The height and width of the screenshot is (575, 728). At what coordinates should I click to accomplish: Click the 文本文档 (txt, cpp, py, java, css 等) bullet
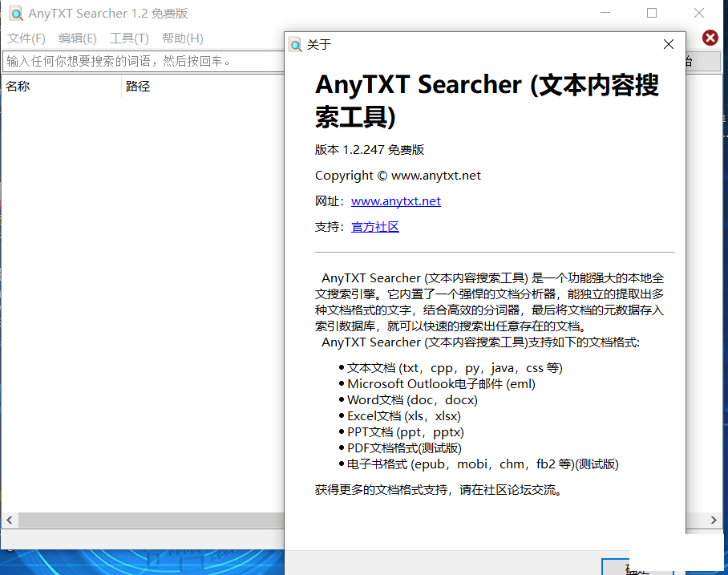[451, 368]
